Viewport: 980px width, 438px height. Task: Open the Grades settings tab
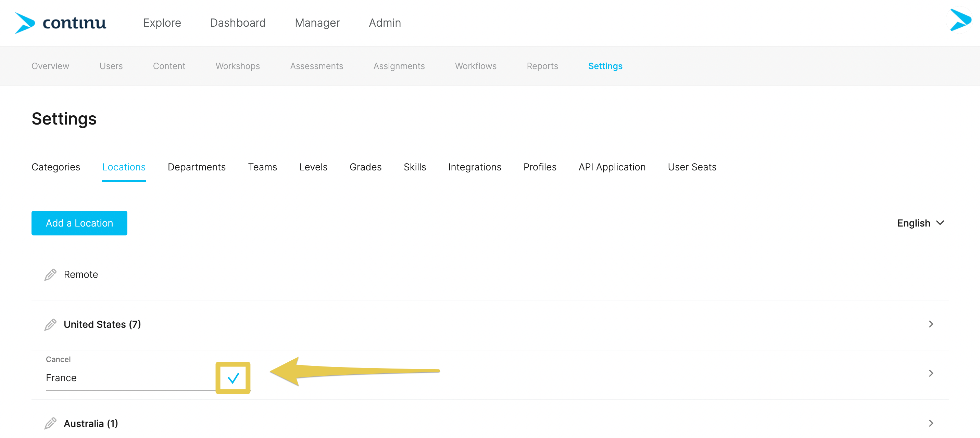(x=366, y=167)
